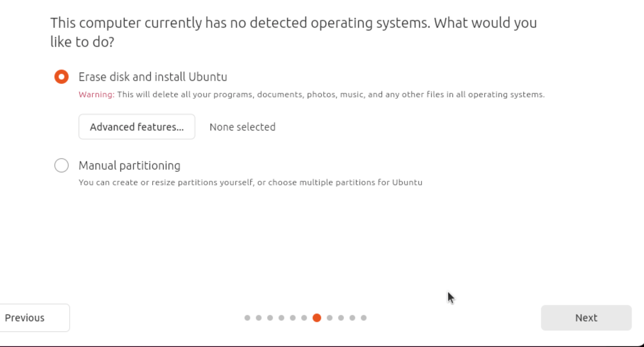Click the ninth progress dot indicator
644x347 pixels.
(x=341, y=318)
